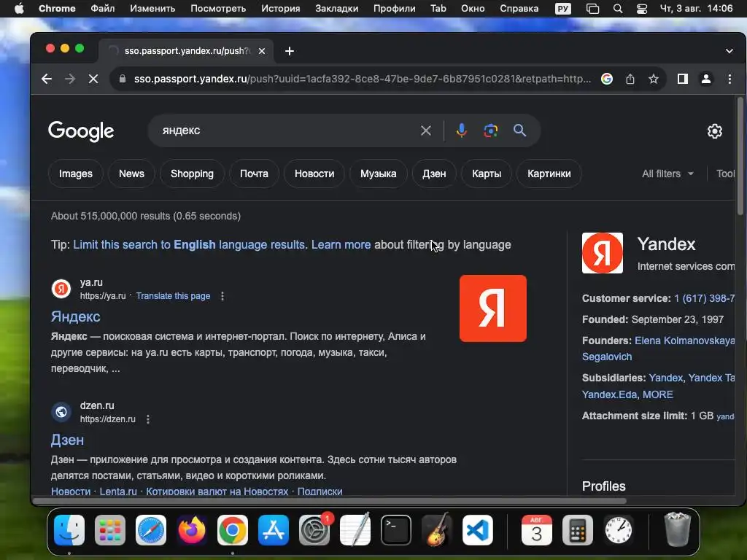Click the Google search input field
Image resolution: width=747 pixels, height=560 pixels.
point(286,131)
